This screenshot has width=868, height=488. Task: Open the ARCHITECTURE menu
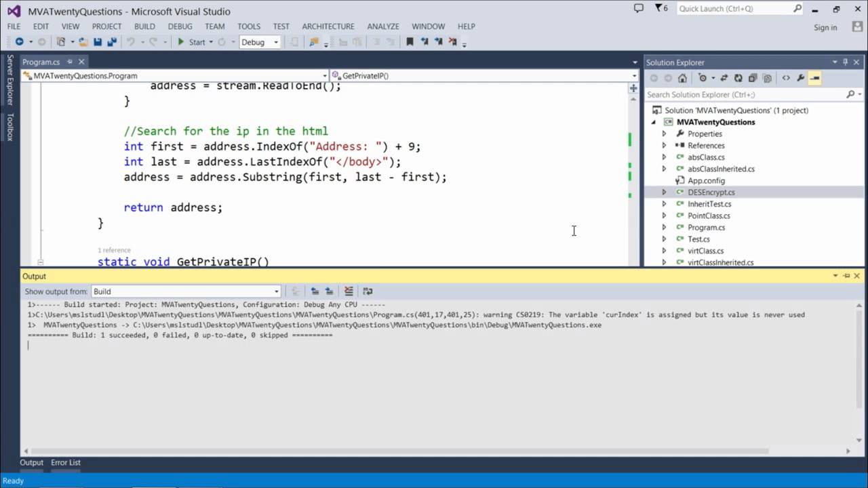328,26
